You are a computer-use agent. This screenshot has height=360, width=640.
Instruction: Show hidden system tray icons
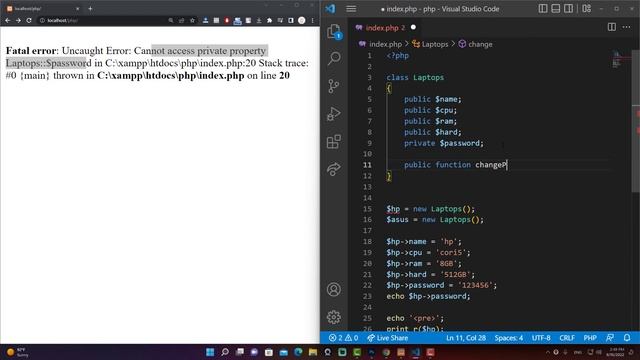click(x=548, y=352)
